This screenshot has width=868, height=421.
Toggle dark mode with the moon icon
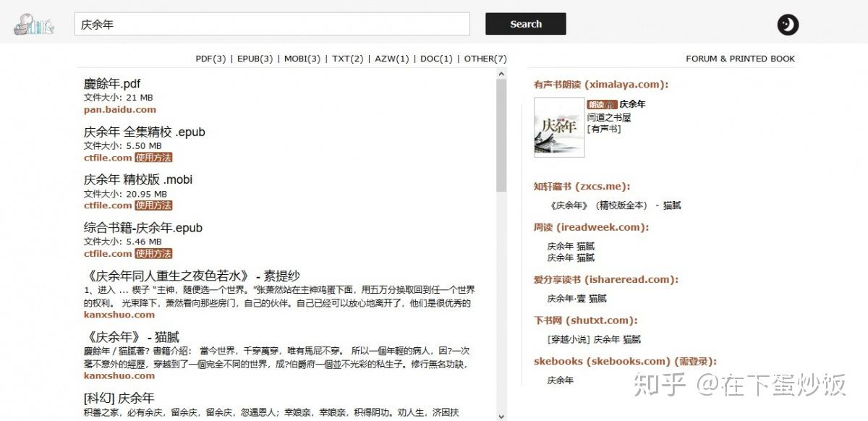[788, 25]
